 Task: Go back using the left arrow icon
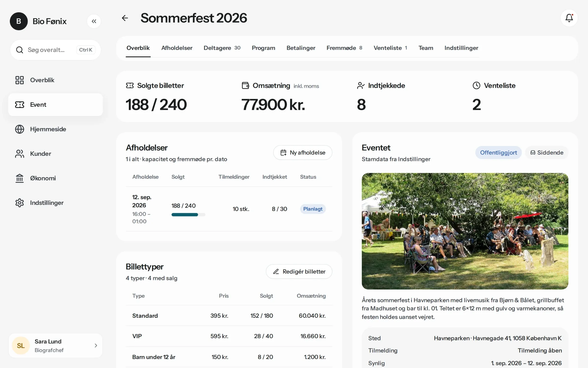coord(125,18)
